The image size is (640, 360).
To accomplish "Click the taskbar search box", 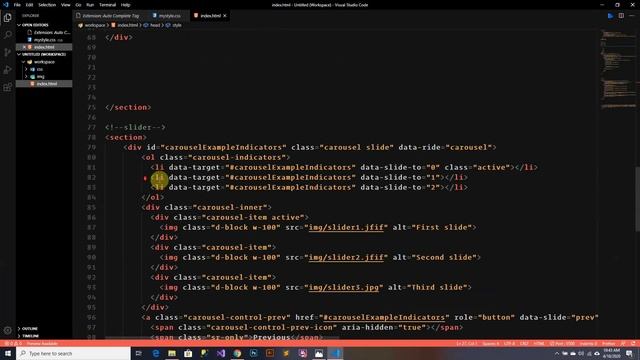I will (73, 353).
